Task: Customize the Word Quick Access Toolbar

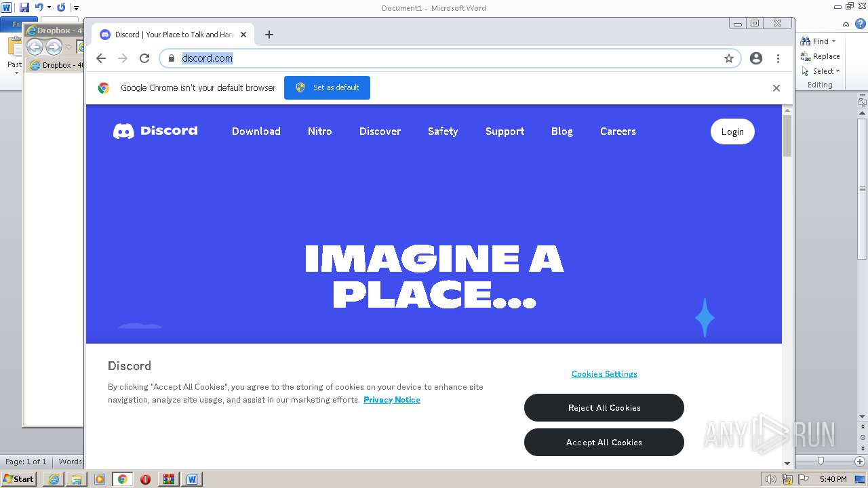Action: (76, 7)
